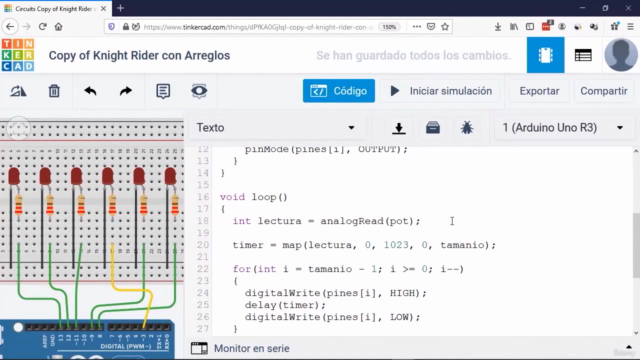
Task: Reload the browser page
Action: click(x=42, y=27)
